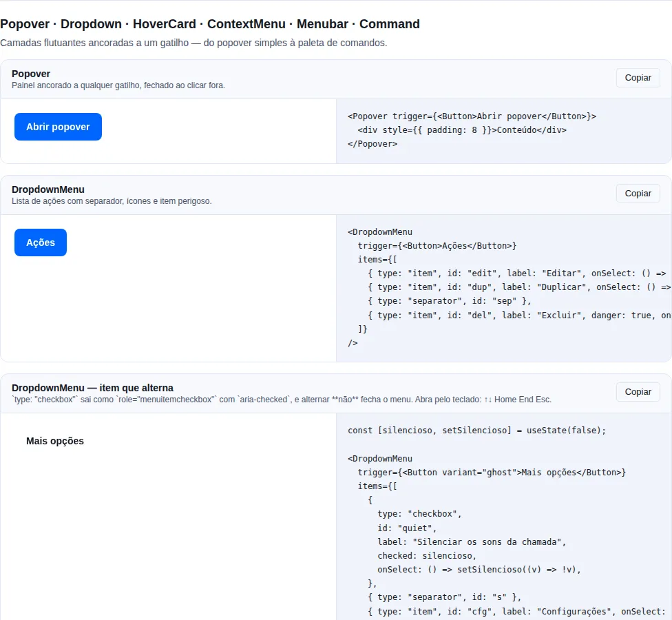Click the 'Popover' card heading

tap(31, 74)
